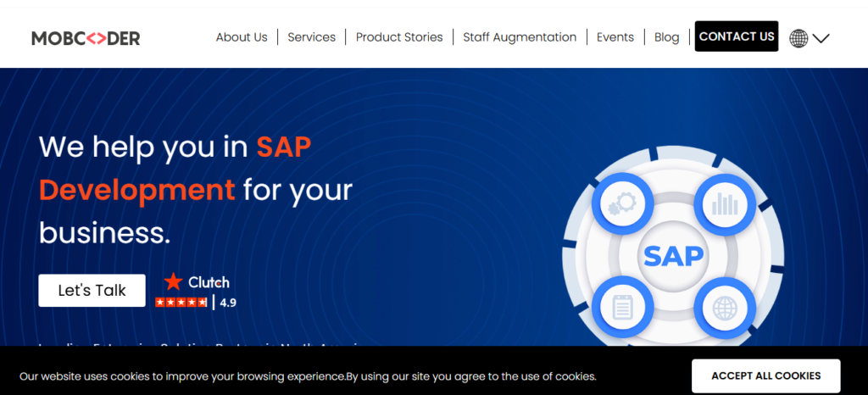Go to Product Stories page
The width and height of the screenshot is (868, 395).
tap(399, 37)
